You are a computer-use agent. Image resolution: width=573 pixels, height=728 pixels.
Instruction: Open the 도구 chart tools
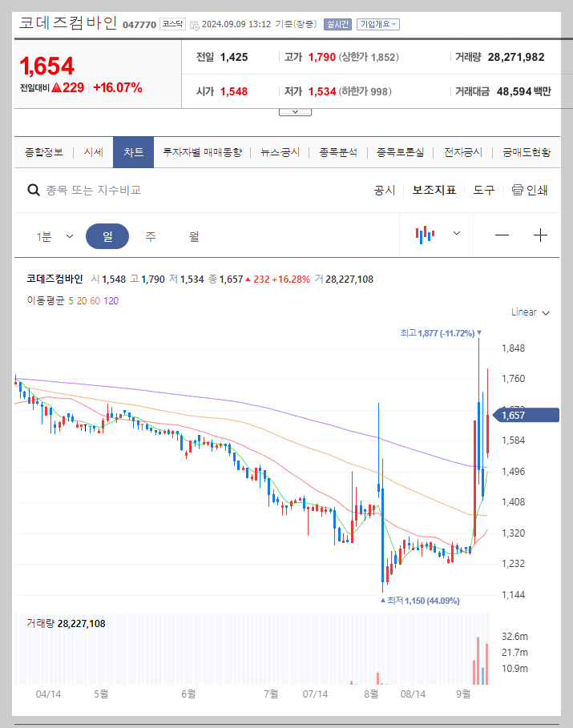pyautogui.click(x=484, y=189)
